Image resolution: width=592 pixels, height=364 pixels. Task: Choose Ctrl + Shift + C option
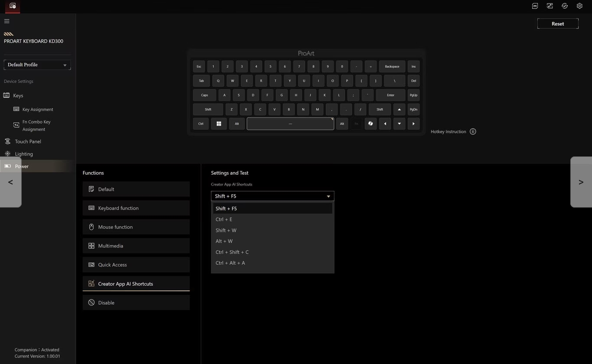[273, 252]
